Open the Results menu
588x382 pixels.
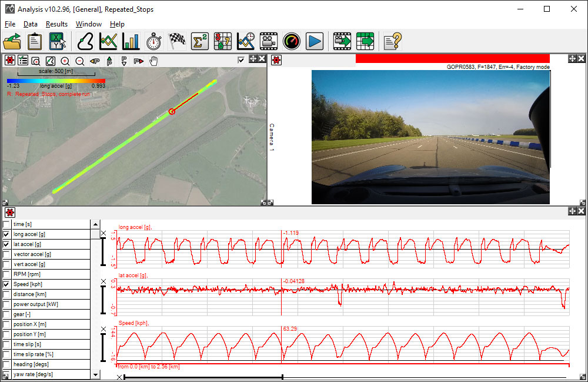(x=56, y=24)
